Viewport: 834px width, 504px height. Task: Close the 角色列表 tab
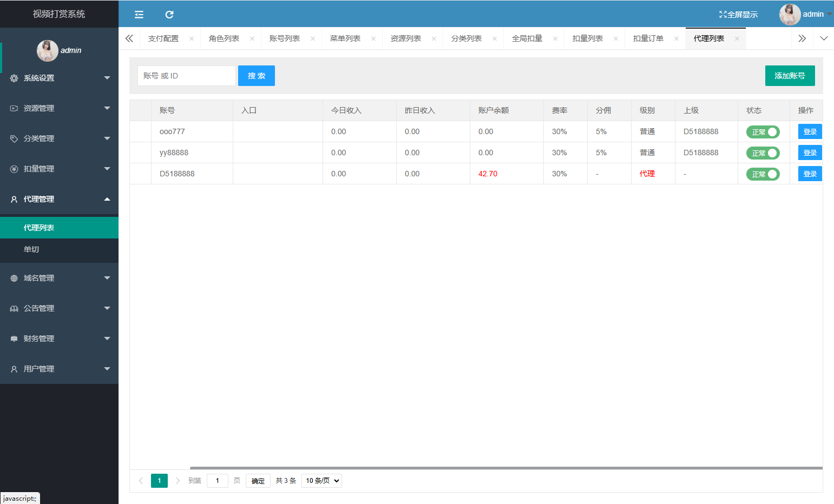[x=252, y=39]
